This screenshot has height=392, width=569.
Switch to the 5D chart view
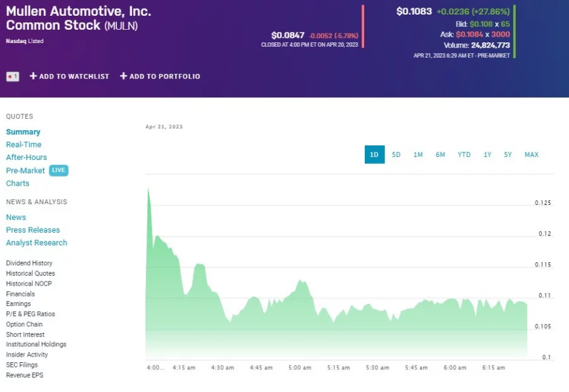click(x=396, y=154)
